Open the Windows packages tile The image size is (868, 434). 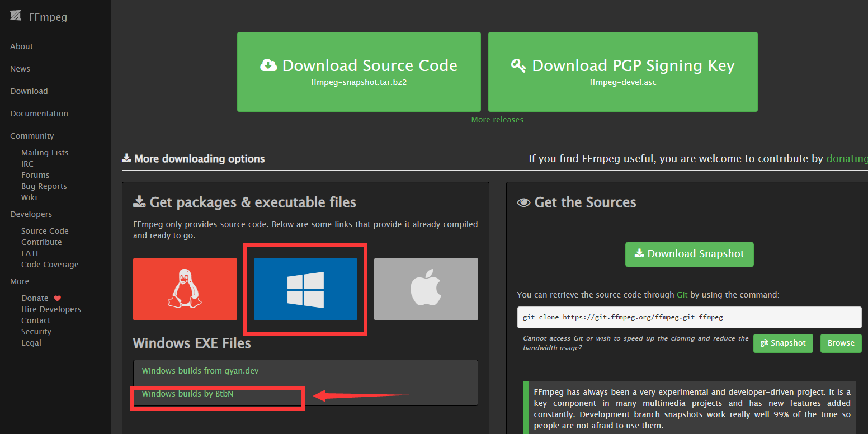coord(305,289)
